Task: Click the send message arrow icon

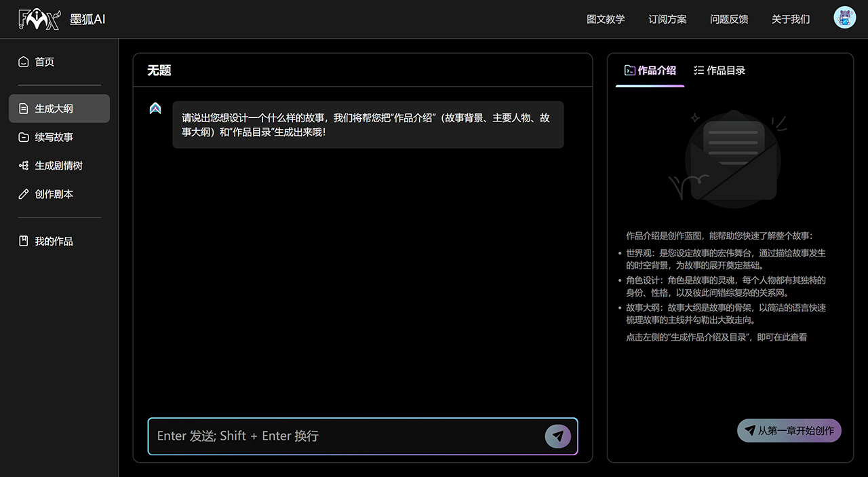Action: click(557, 436)
